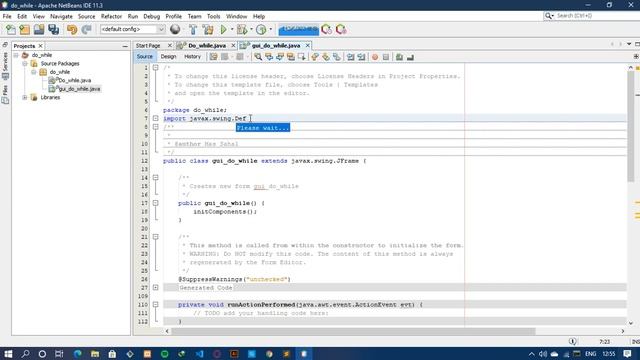The height and width of the screenshot is (360, 640).
Task: Click the Redo toolbar icon
Action: coord(86,29)
